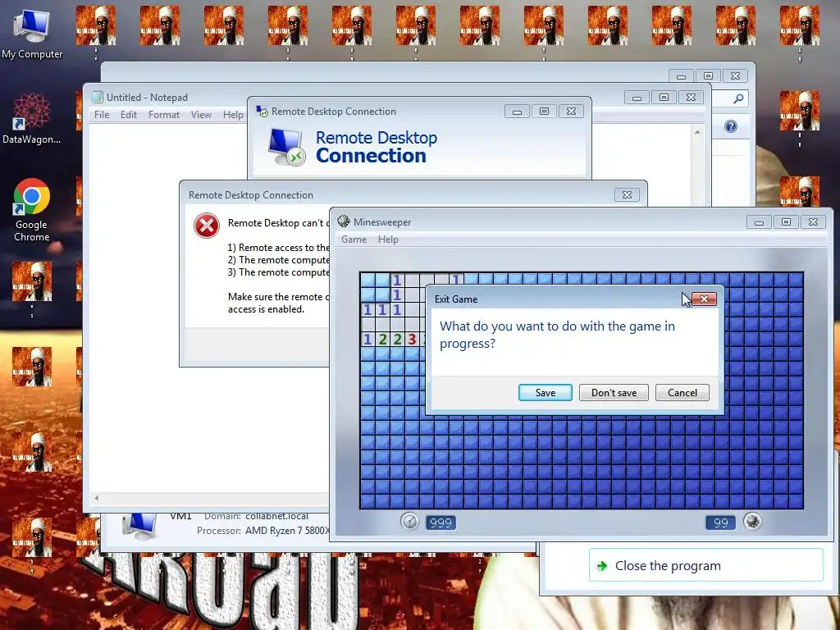Click the AMD Ryzen 7 processor text

tap(287, 531)
